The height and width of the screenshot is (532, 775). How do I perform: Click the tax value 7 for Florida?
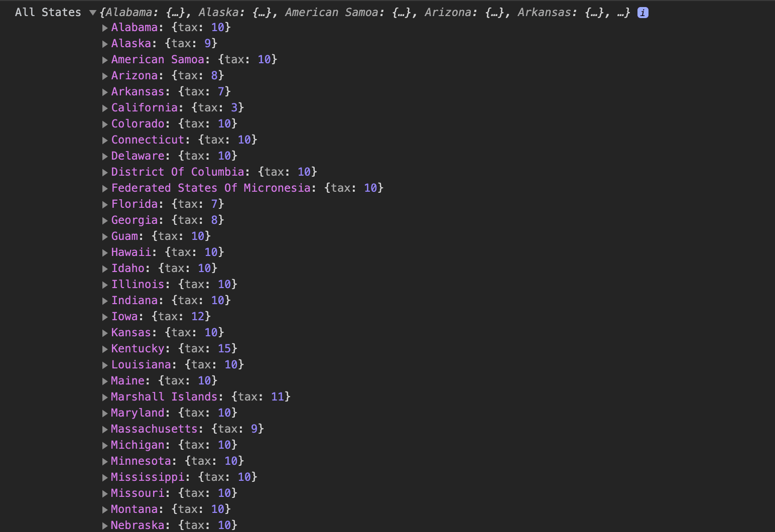coord(214,204)
